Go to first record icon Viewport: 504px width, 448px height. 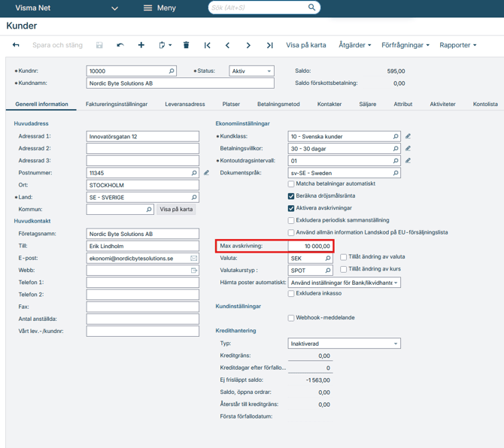[x=208, y=45]
